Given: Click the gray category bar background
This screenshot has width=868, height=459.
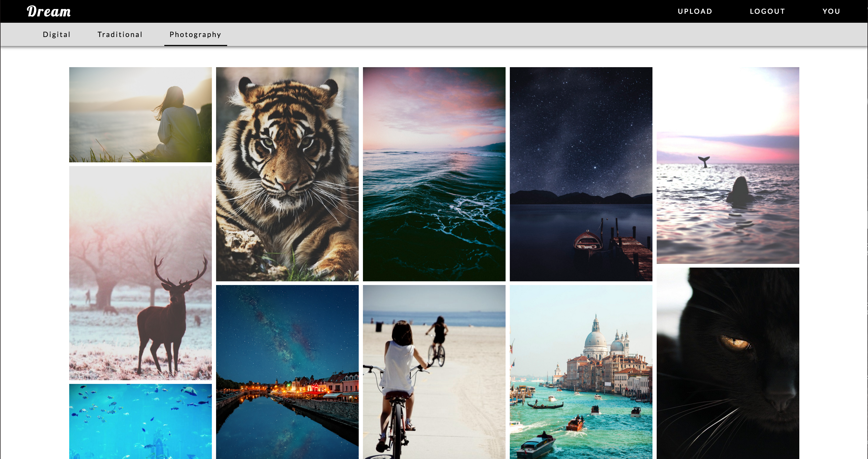Looking at the screenshot, I should click(x=505, y=34).
